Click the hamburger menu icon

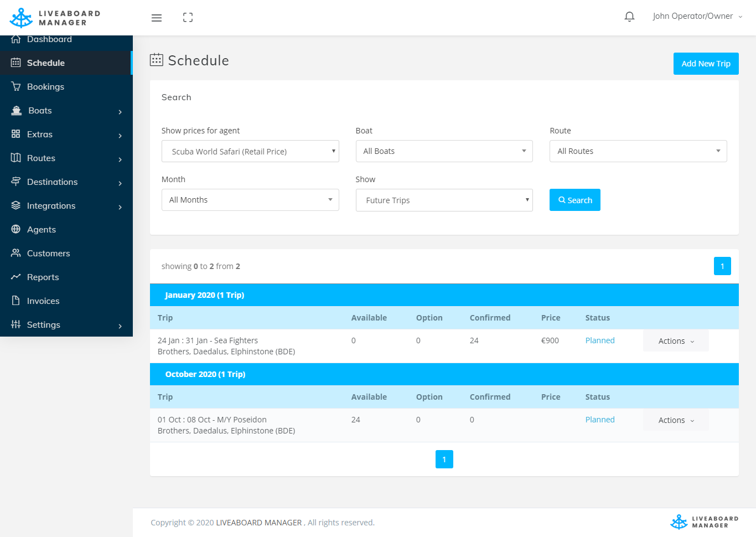[x=157, y=18]
